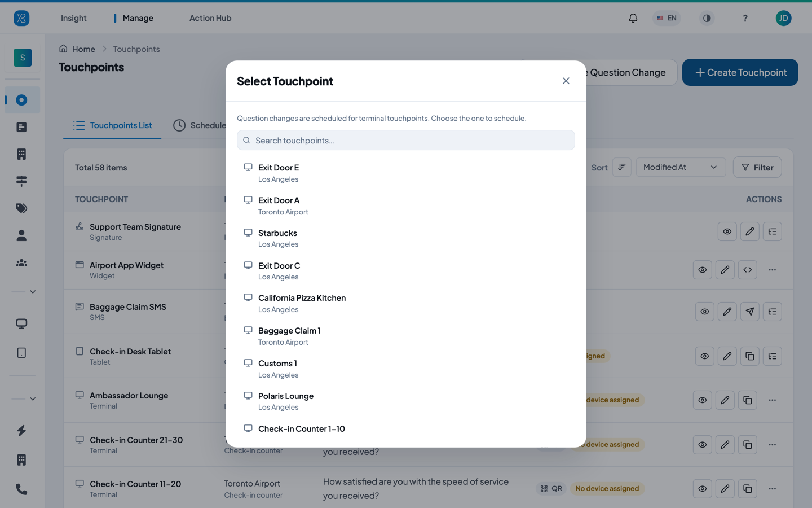Open surveys form icon in sidebar

22,127
